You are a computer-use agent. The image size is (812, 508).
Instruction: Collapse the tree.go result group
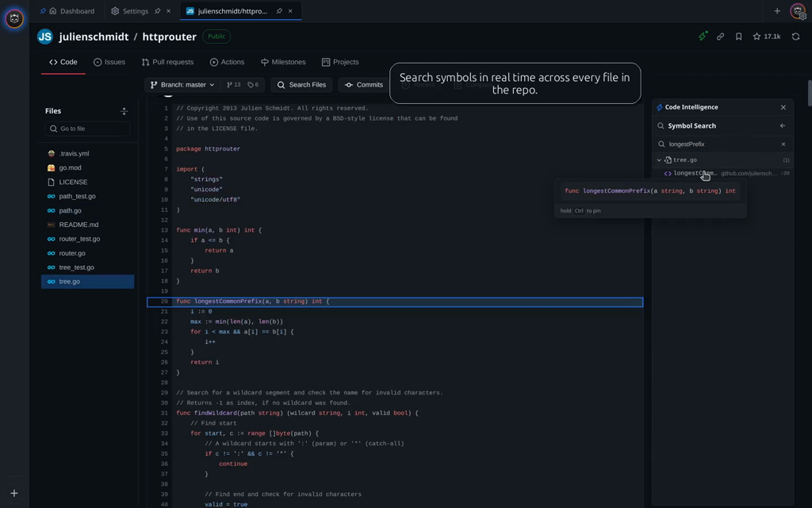[x=659, y=160]
